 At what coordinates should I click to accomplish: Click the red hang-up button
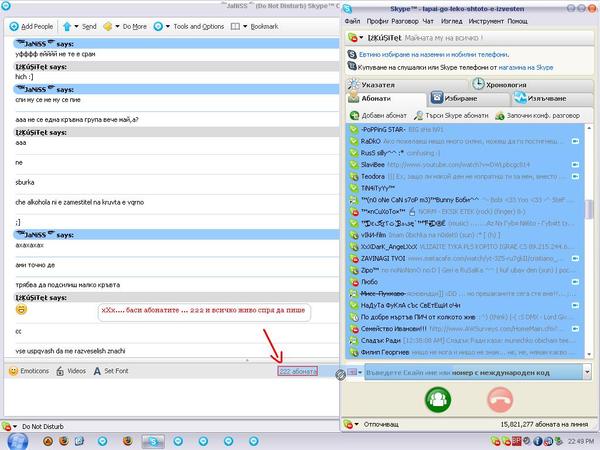coord(500,399)
